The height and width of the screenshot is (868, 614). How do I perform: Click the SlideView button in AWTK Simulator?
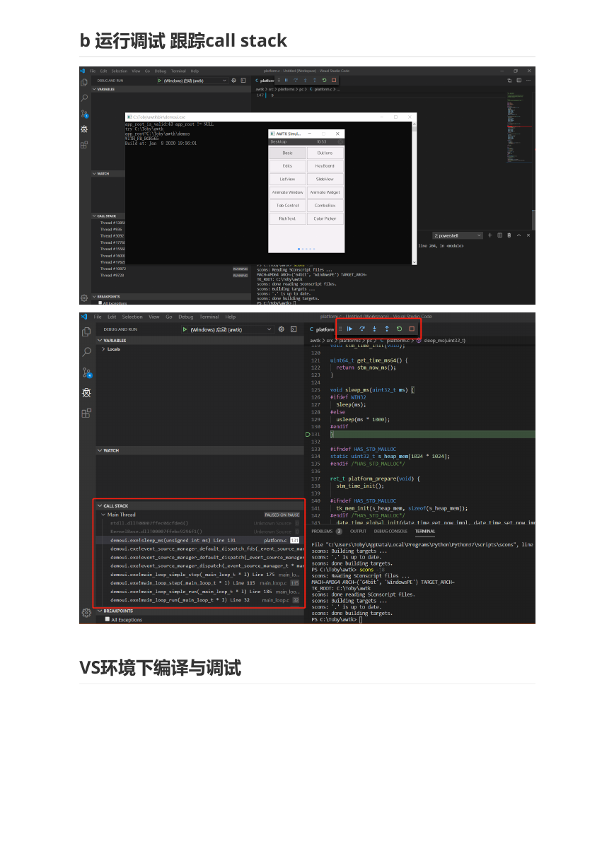(325, 180)
